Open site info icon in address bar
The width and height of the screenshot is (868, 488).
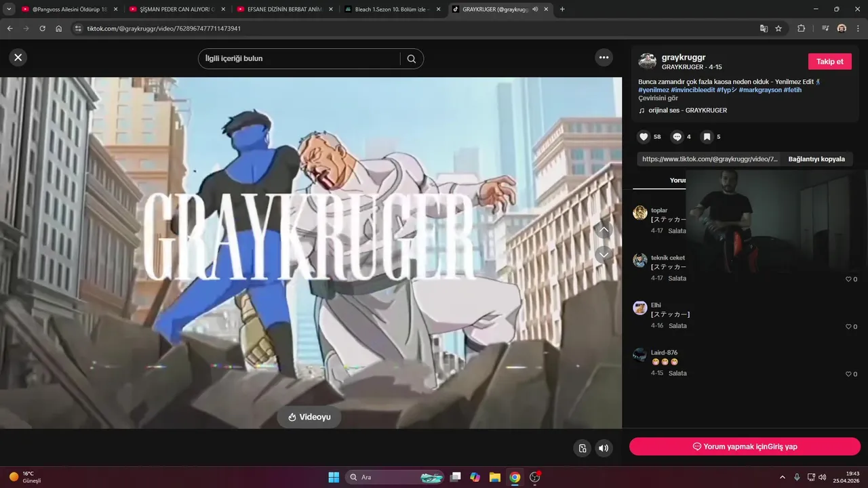tap(78, 28)
